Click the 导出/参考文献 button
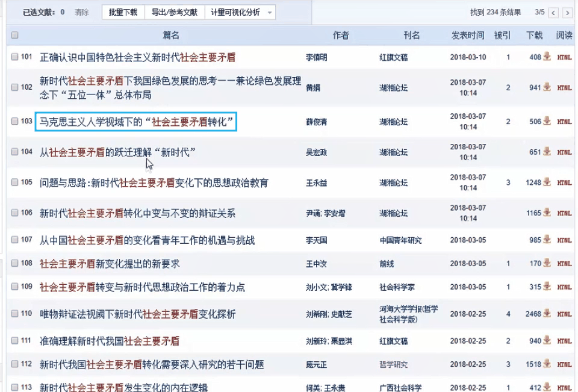The height and width of the screenshot is (392, 578). pyautogui.click(x=175, y=13)
